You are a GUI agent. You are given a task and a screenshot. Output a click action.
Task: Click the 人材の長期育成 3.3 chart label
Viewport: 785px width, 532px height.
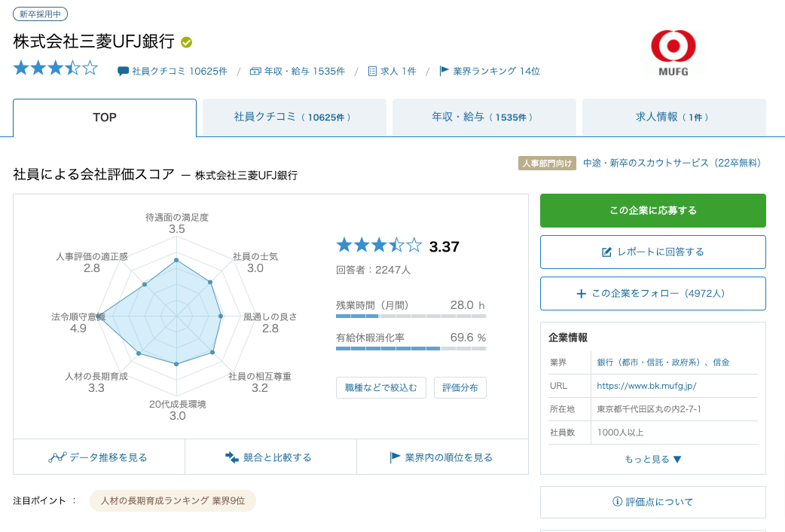click(x=96, y=382)
